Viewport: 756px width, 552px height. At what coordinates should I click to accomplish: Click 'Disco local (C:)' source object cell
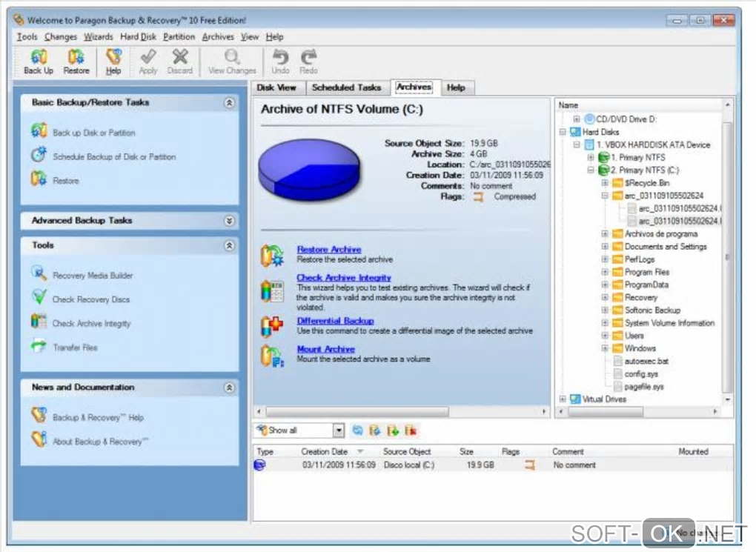click(x=409, y=465)
